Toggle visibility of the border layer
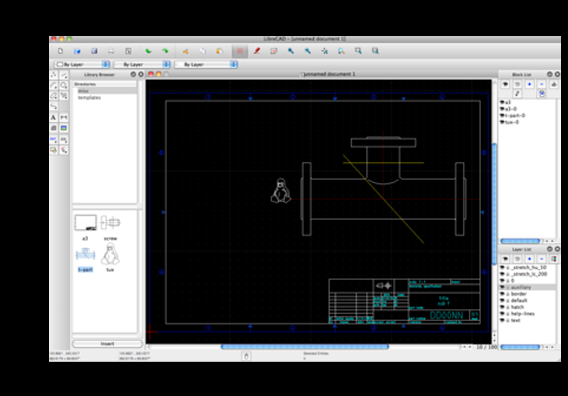Image resolution: width=568 pixels, height=396 pixels. click(x=502, y=294)
